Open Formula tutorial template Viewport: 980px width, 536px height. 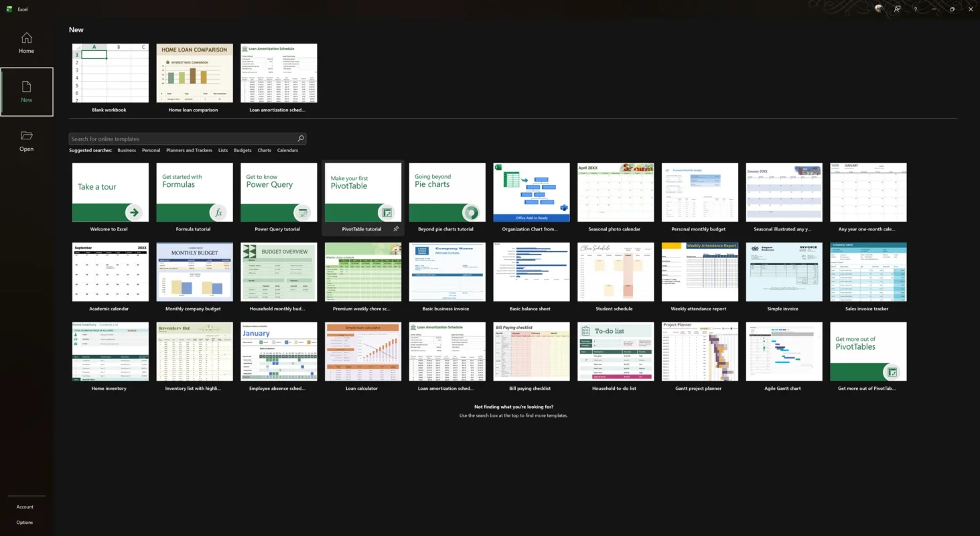[194, 198]
